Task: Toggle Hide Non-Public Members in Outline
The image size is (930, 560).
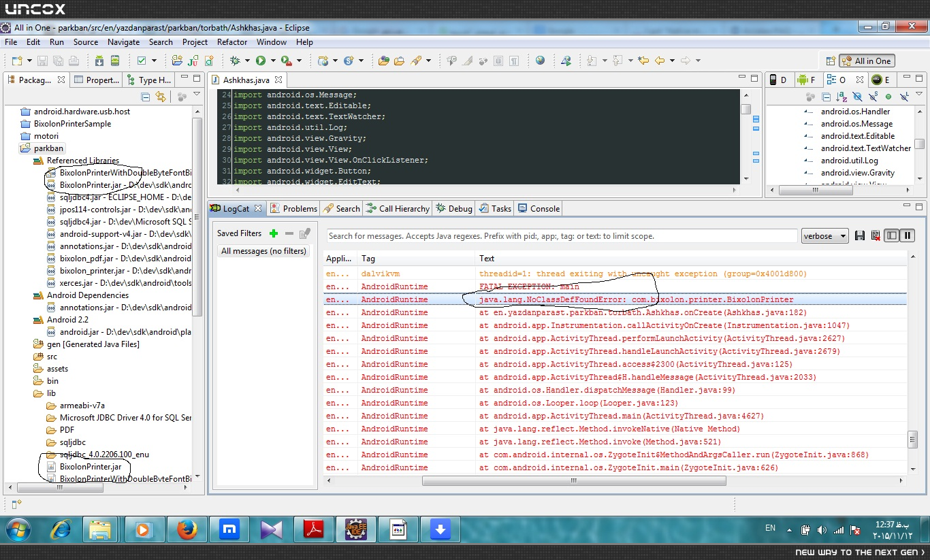Action: tap(888, 97)
